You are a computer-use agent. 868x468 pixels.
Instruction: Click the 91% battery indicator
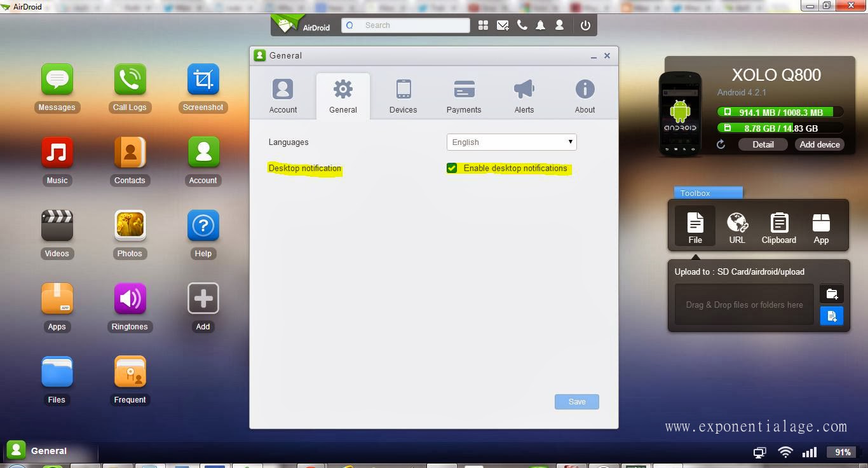point(843,452)
